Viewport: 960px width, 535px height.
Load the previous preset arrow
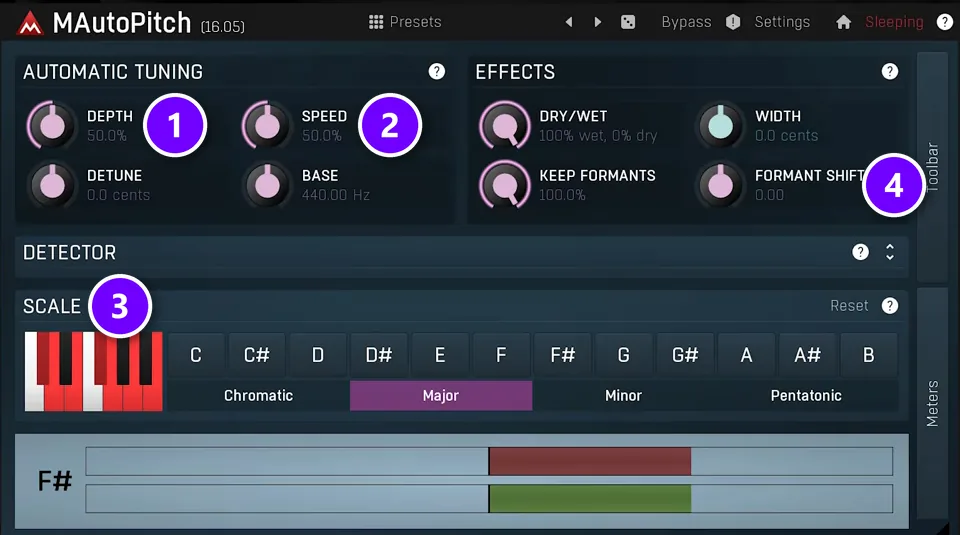coord(569,22)
